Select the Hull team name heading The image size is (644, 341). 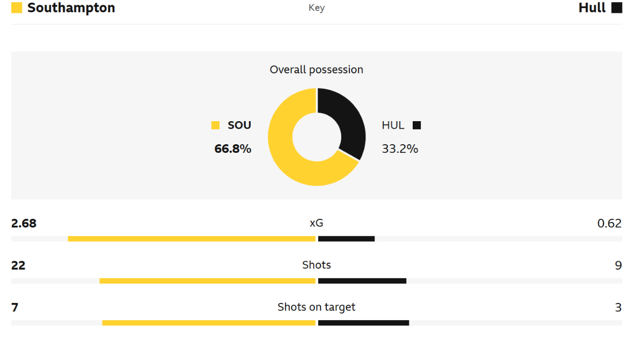[592, 8]
